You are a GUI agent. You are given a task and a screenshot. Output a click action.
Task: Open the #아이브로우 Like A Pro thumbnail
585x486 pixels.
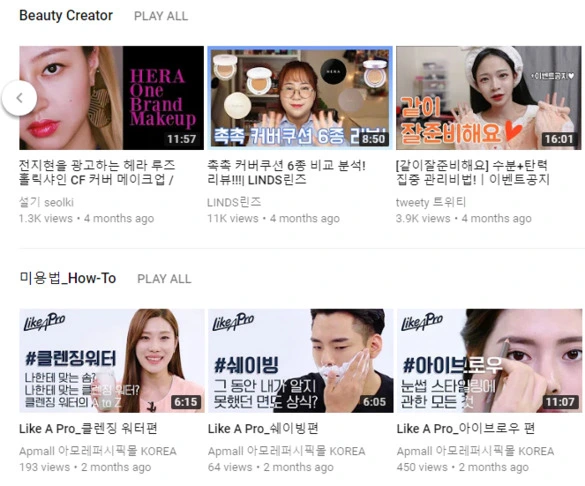tap(489, 361)
